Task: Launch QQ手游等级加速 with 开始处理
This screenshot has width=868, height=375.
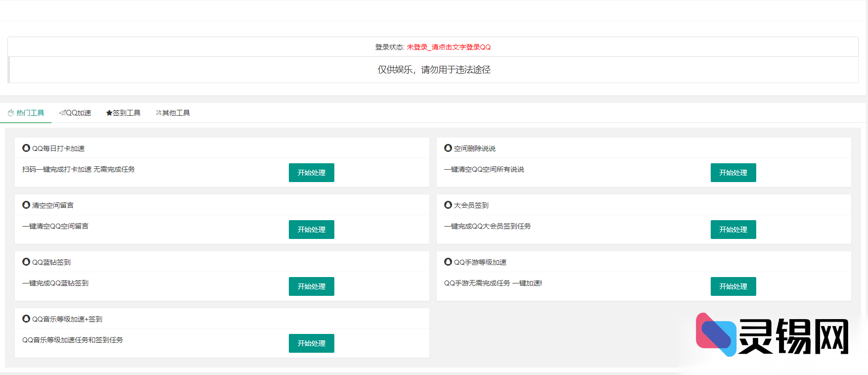Action: (733, 286)
